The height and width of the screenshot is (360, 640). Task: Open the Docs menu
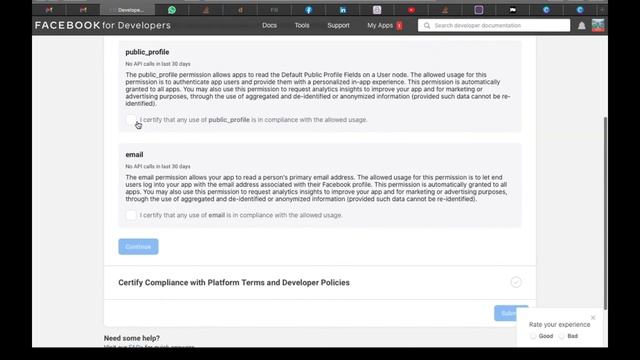[x=269, y=25]
